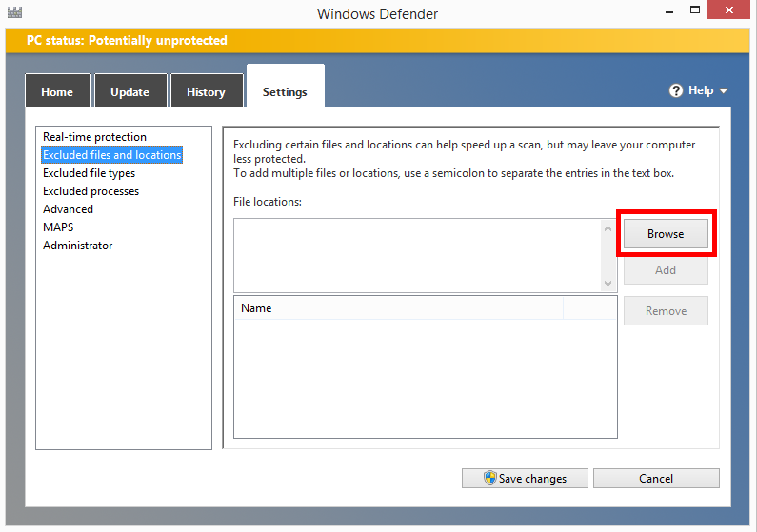This screenshot has height=532, width=757.
Task: Click the Help label text
Action: [701, 90]
